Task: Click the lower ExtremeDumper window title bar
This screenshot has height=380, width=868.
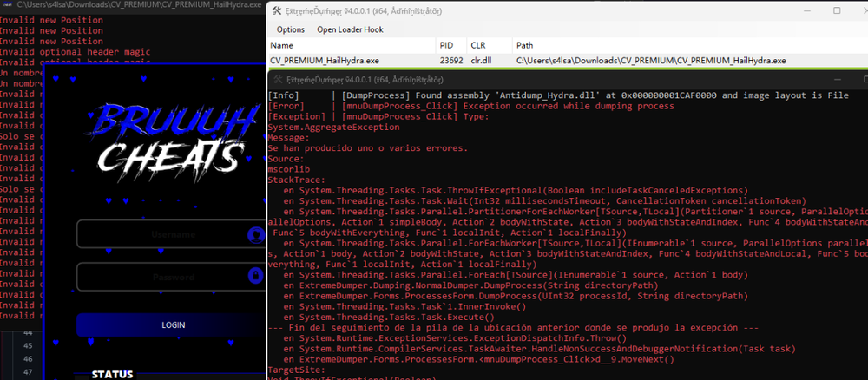Action: [521, 82]
